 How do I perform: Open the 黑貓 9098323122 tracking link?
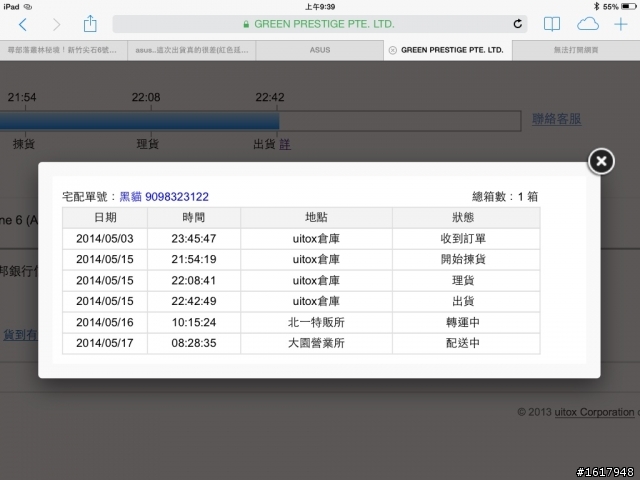pos(164,197)
